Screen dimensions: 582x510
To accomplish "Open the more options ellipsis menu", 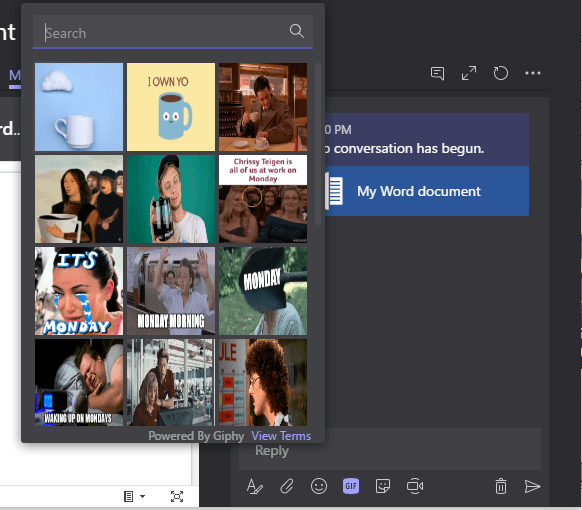I will 533,73.
